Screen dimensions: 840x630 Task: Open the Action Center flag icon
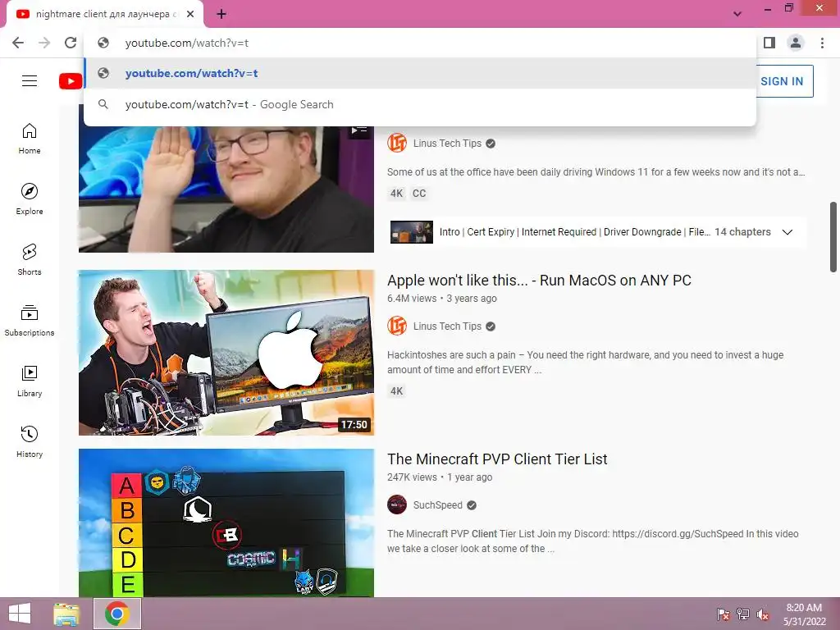tap(724, 614)
